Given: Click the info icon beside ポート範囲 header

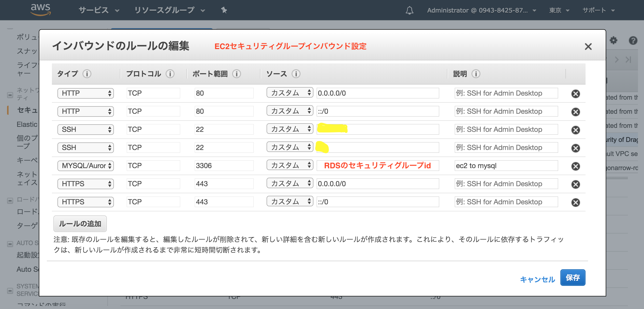Looking at the screenshot, I should [x=236, y=74].
